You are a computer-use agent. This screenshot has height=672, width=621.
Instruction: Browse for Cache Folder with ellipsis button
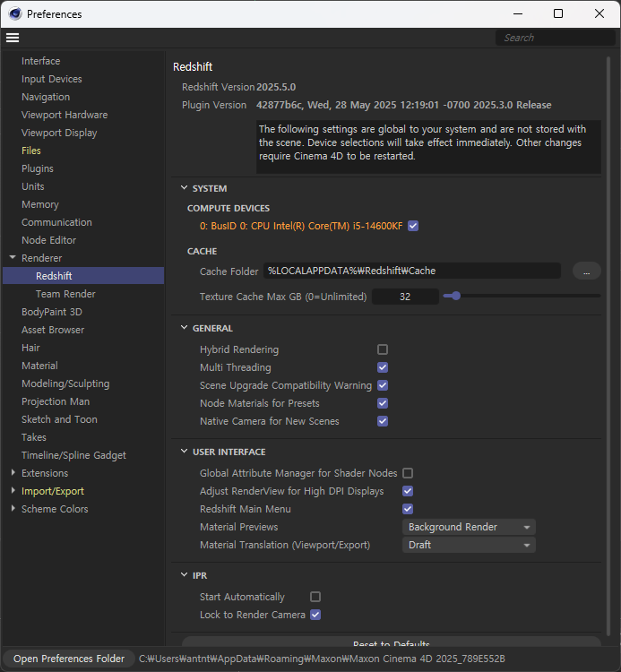pos(587,271)
